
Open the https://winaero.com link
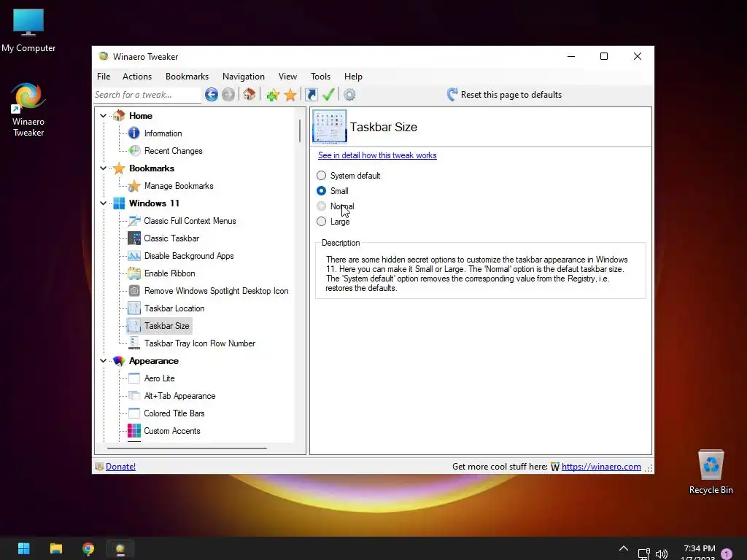(x=601, y=467)
